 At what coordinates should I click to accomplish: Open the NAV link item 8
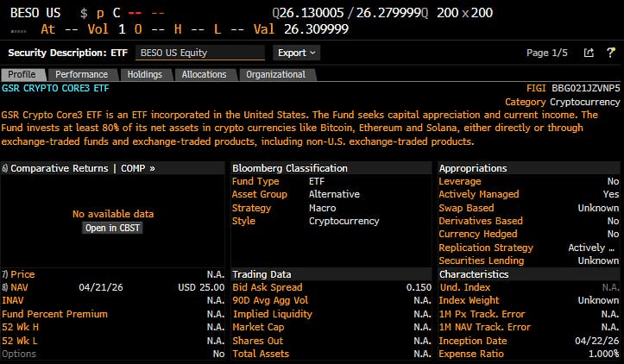(x=21, y=287)
